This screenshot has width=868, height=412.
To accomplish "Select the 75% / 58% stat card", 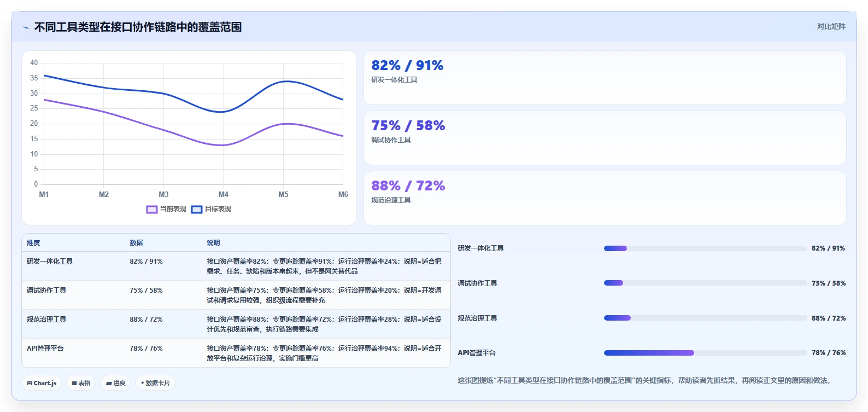I will pyautogui.click(x=605, y=138).
